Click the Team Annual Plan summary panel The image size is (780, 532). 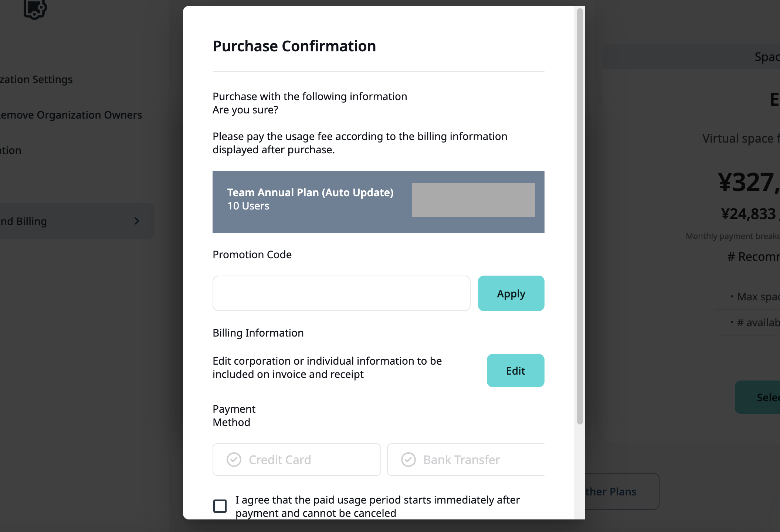click(x=378, y=202)
